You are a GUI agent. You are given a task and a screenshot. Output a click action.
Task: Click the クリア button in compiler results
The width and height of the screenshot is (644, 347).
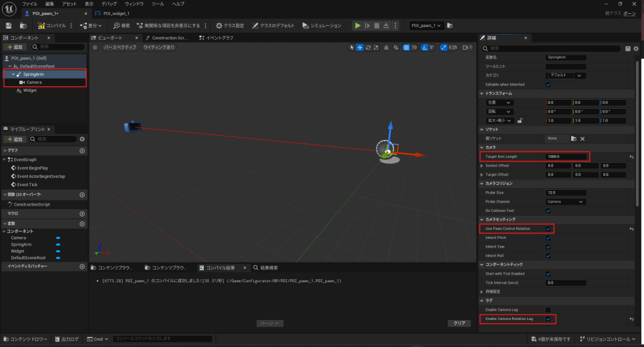pos(459,323)
